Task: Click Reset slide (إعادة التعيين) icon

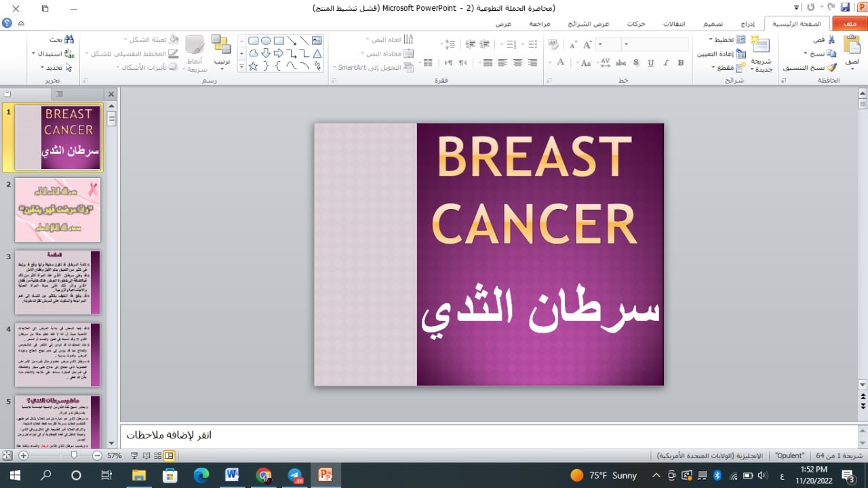Action: (x=741, y=54)
